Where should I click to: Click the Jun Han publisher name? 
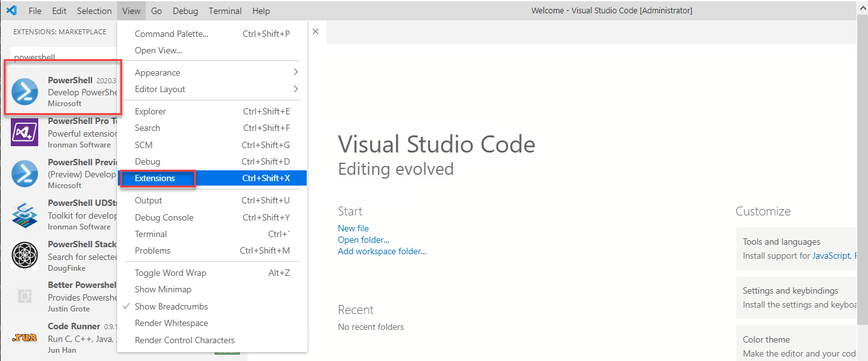pyautogui.click(x=60, y=350)
